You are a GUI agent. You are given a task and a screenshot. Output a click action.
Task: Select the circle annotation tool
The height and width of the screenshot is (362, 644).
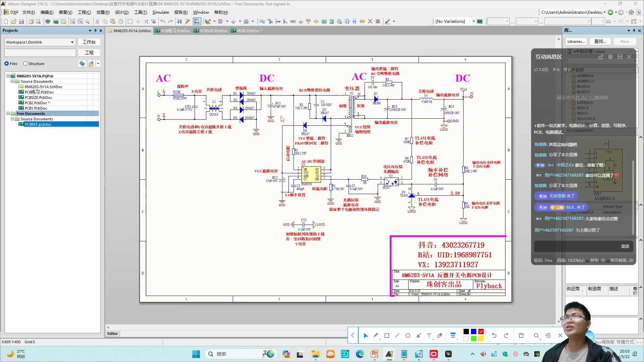click(408, 336)
